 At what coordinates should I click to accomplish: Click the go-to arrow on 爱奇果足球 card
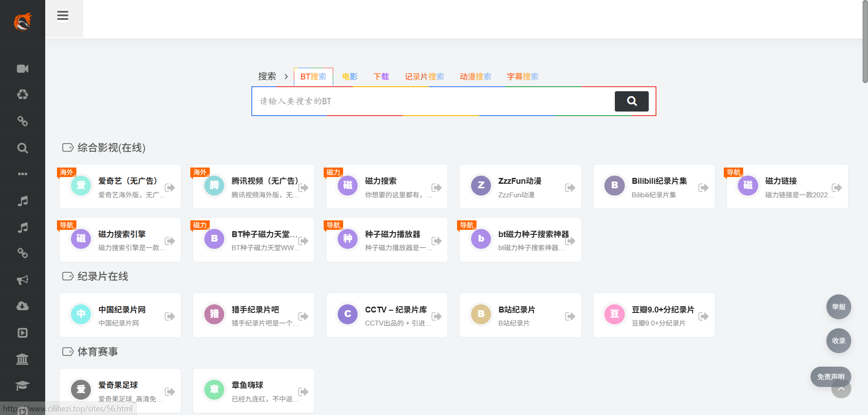click(x=170, y=392)
